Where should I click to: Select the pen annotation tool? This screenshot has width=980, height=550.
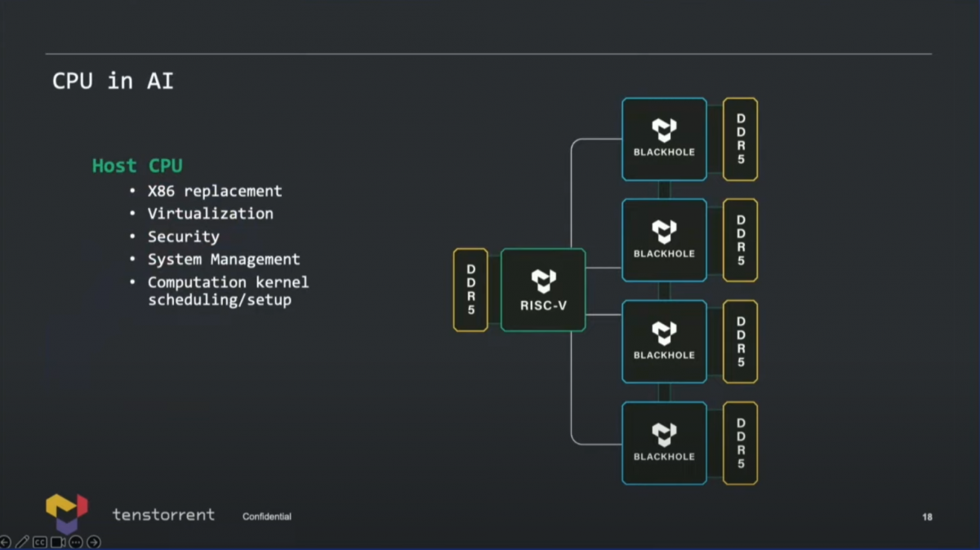coord(22,542)
